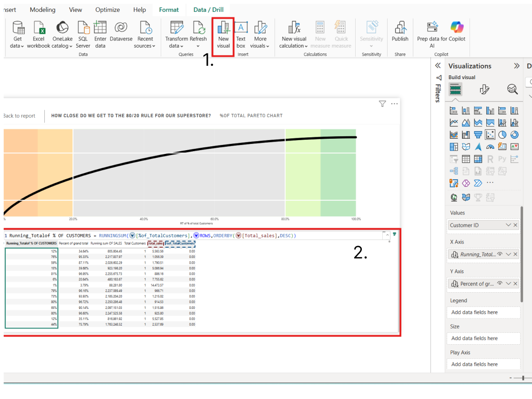Open the View ribbon tab
This screenshot has height=399, width=532.
75,10
